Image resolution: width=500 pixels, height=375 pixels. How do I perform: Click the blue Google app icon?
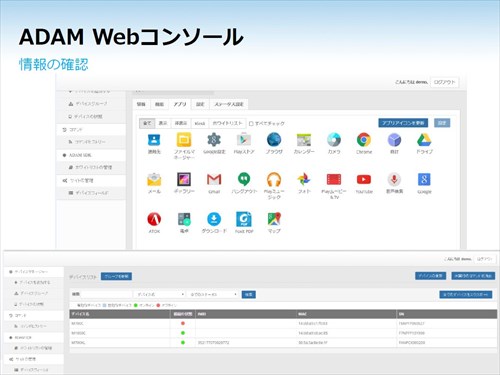tap(424, 180)
